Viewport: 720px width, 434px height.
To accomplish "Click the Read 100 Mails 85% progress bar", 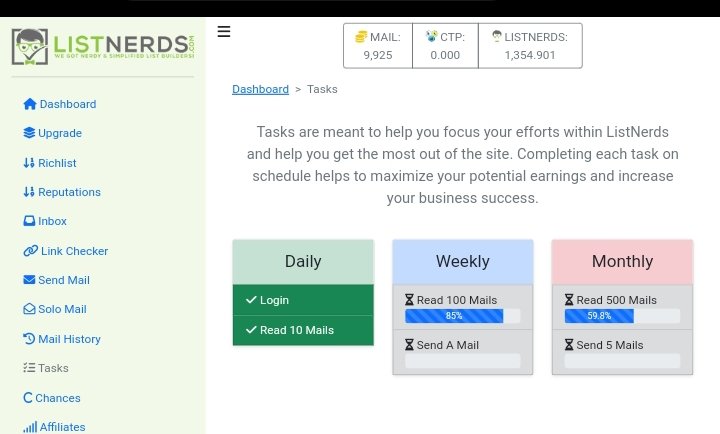I will tap(462, 316).
